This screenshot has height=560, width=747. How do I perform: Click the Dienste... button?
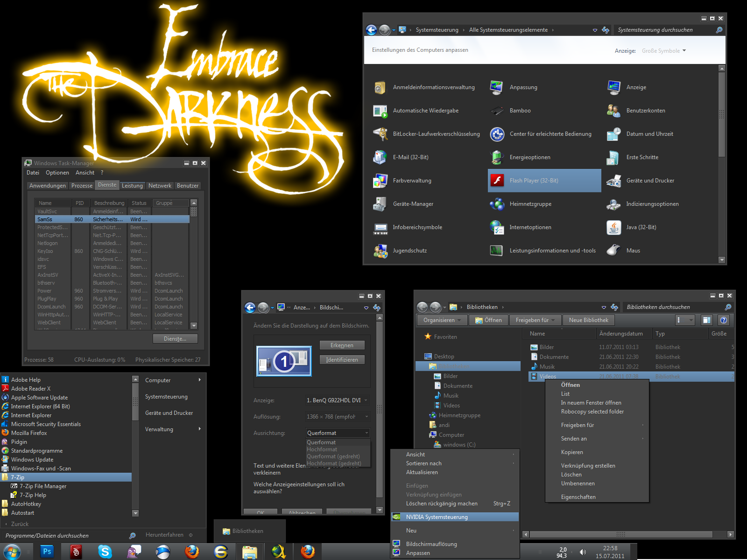175,339
